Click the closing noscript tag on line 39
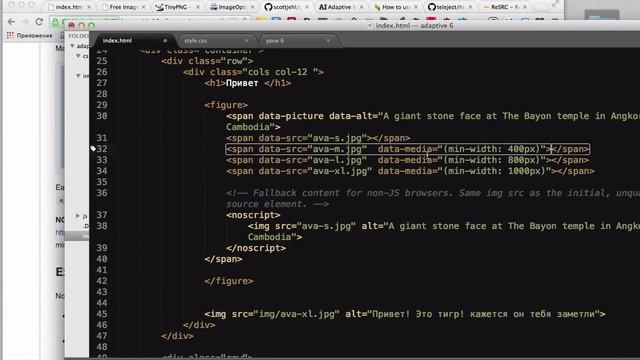 coord(256,248)
